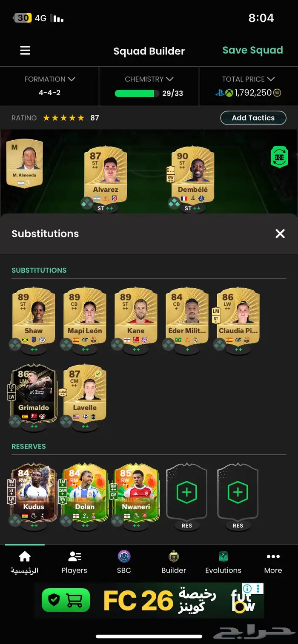
Task: Tap the Save Squad link
Action: click(252, 50)
